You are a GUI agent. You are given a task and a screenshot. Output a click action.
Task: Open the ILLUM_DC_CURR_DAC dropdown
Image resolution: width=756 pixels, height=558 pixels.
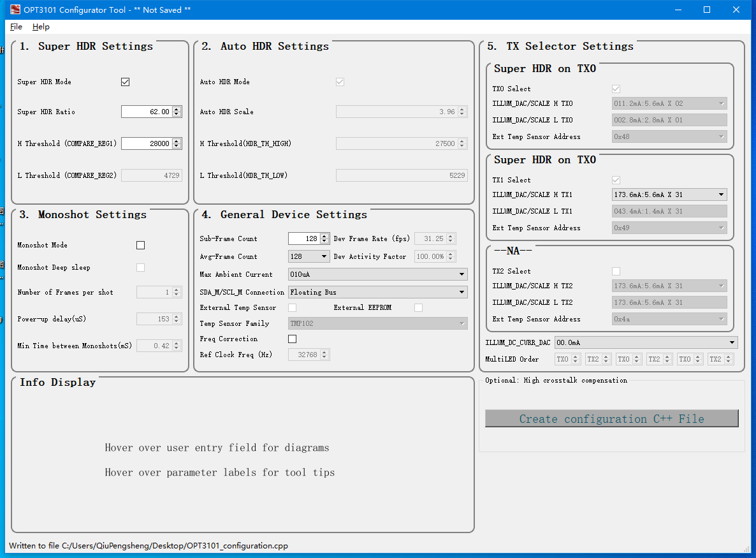(646, 342)
